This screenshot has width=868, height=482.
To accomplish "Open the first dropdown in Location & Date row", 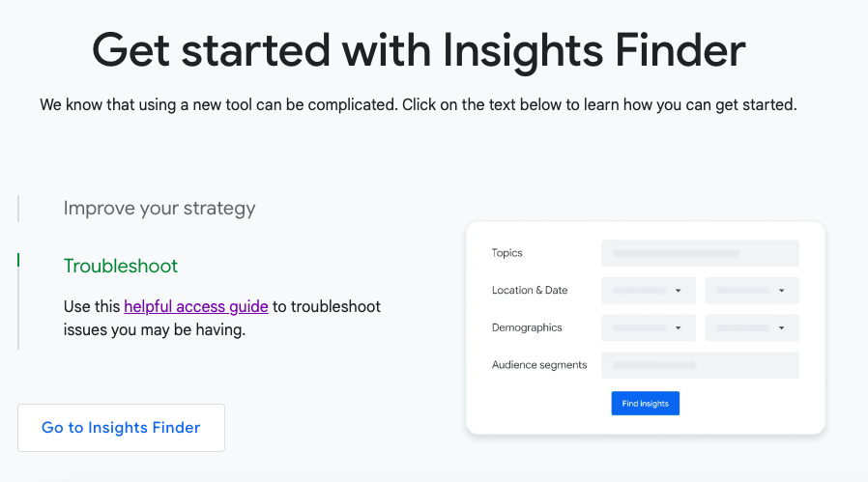I will [x=649, y=291].
